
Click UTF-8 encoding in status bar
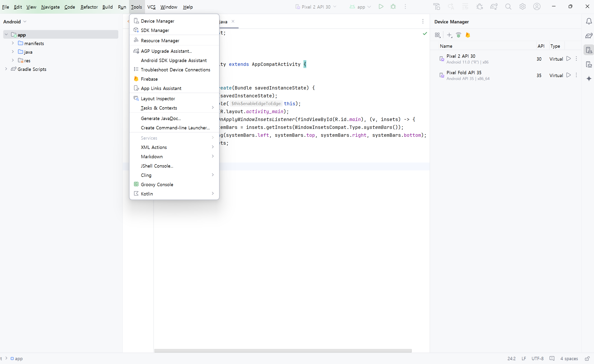(x=537, y=359)
